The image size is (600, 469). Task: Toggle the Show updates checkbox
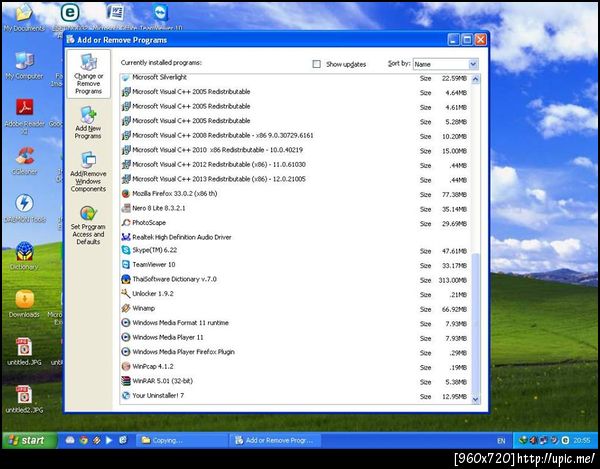click(x=316, y=64)
